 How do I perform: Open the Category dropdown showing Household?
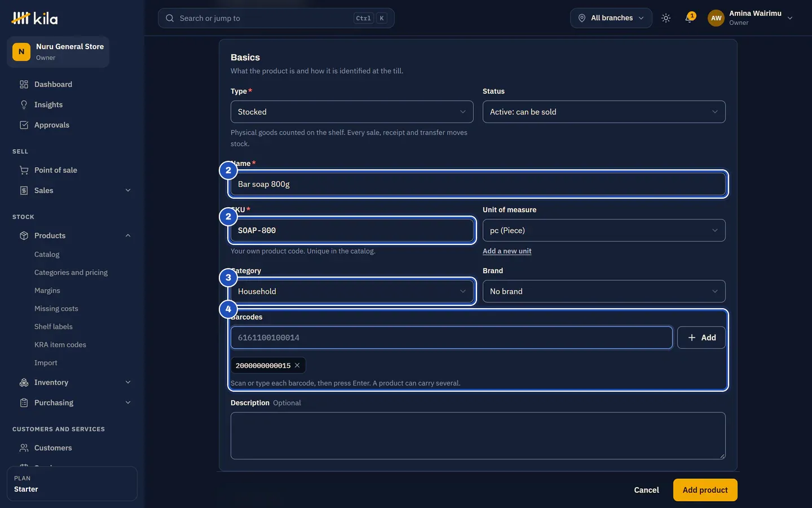pos(352,291)
